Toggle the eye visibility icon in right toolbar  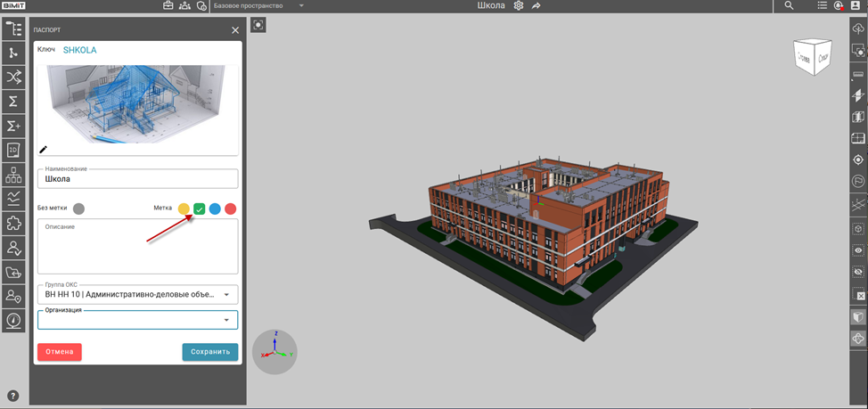coord(858,250)
